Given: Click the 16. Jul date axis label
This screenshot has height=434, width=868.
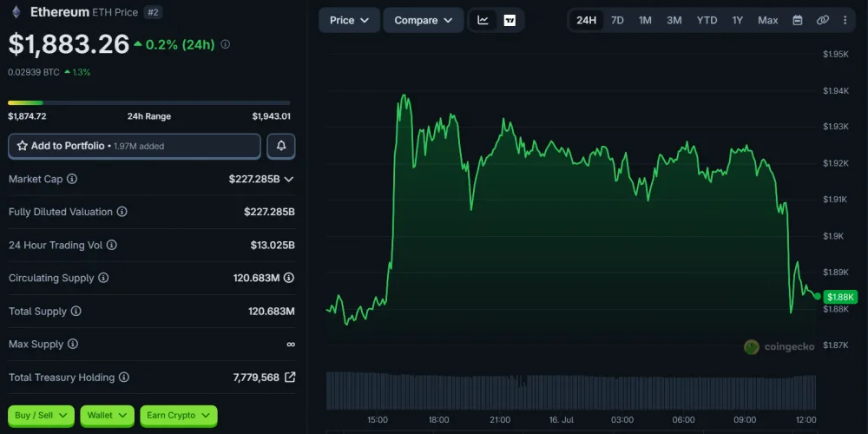Looking at the screenshot, I should click(562, 420).
